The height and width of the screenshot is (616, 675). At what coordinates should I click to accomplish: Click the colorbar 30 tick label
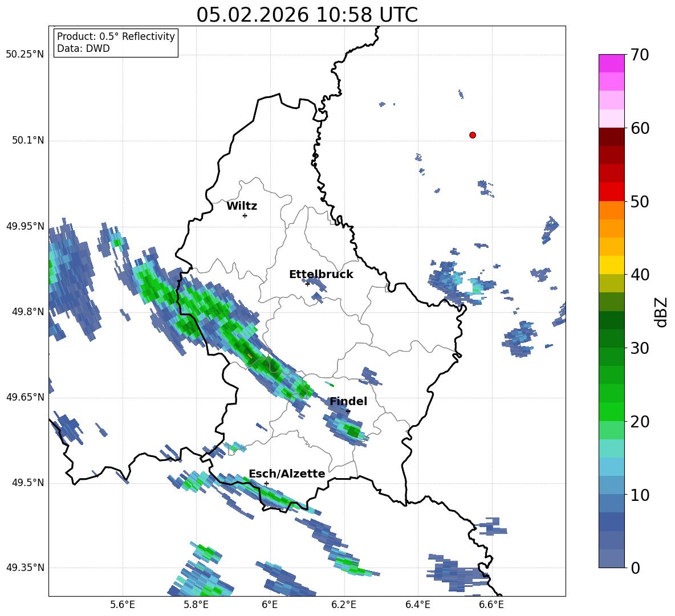pyautogui.click(x=640, y=348)
